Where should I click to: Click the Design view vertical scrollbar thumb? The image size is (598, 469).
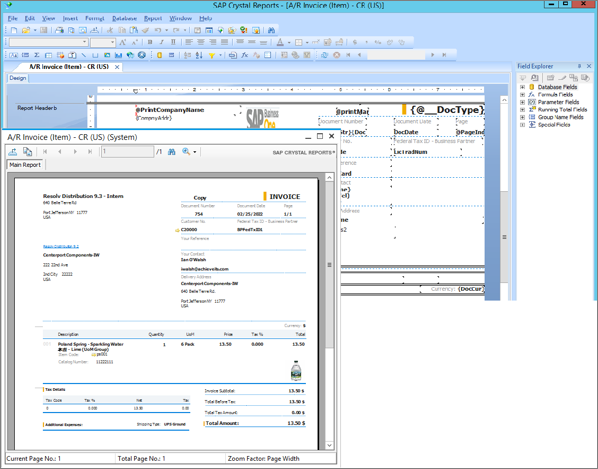[x=504, y=237]
